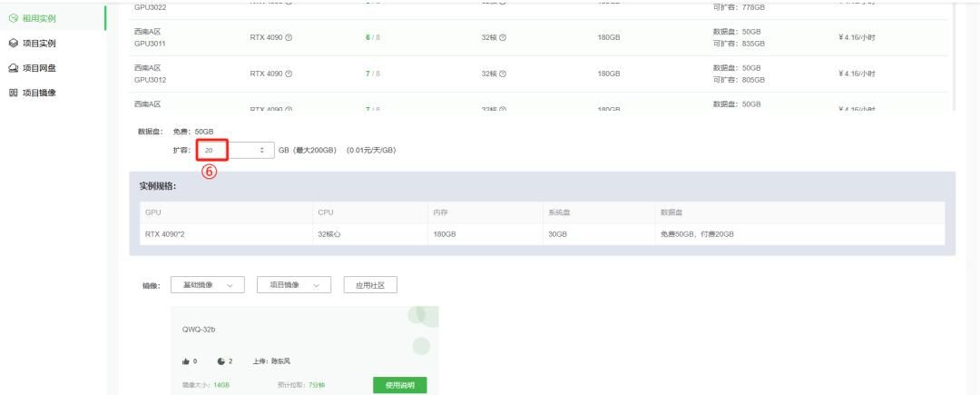
Task: Click help icon beside 32核 in GPU3012 row
Action: [503, 74]
